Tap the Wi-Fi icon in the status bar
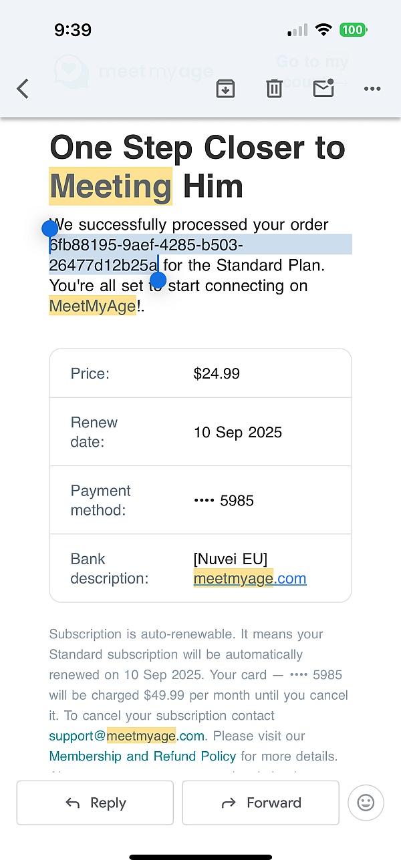This screenshot has width=401, height=868. (x=324, y=30)
